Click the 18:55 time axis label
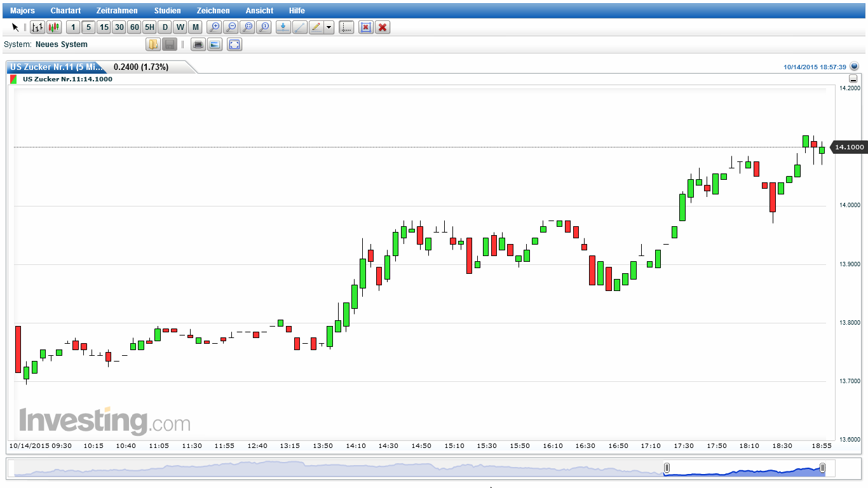The image size is (868, 488). (822, 446)
